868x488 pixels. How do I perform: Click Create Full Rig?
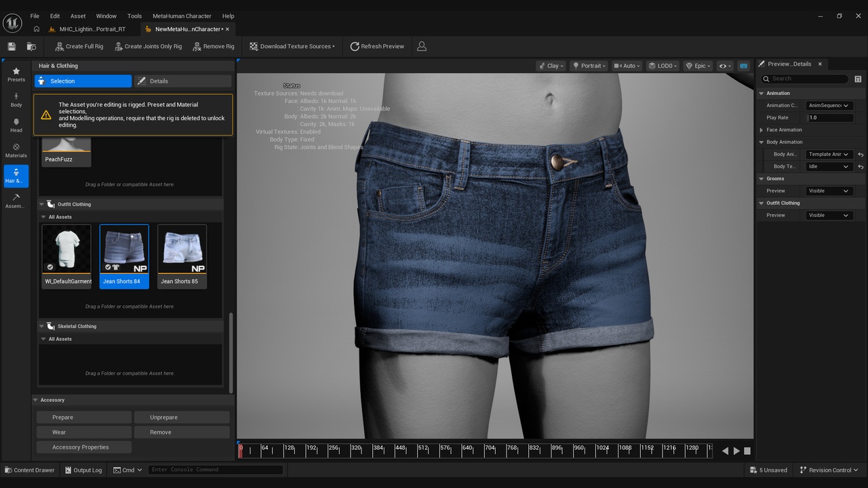79,46
